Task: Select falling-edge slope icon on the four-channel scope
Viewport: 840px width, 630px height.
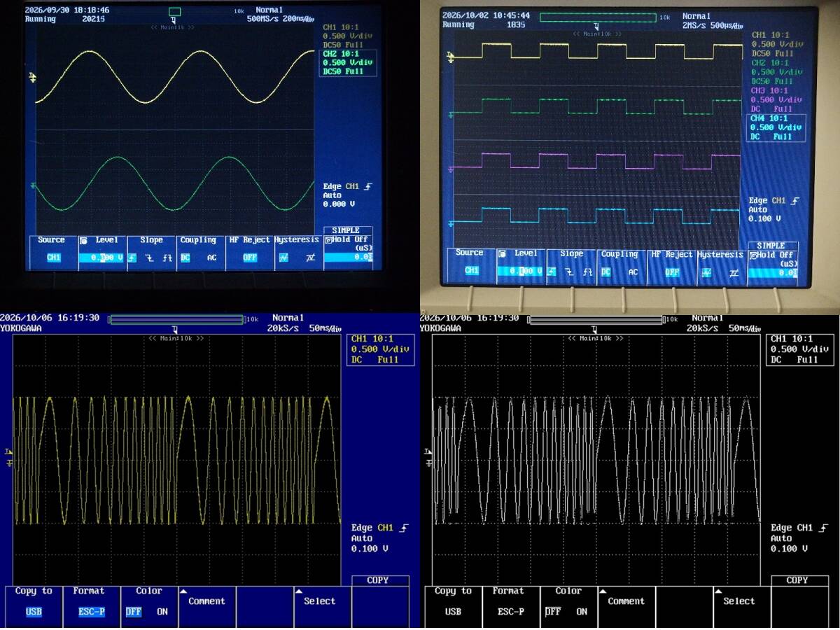Action: 570,272
